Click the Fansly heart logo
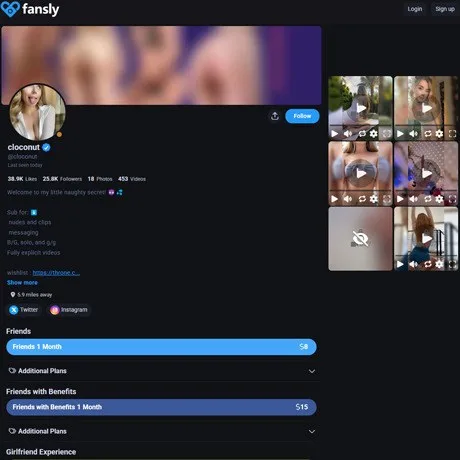Image resolution: width=460 pixels, height=460 pixels. (x=10, y=9)
